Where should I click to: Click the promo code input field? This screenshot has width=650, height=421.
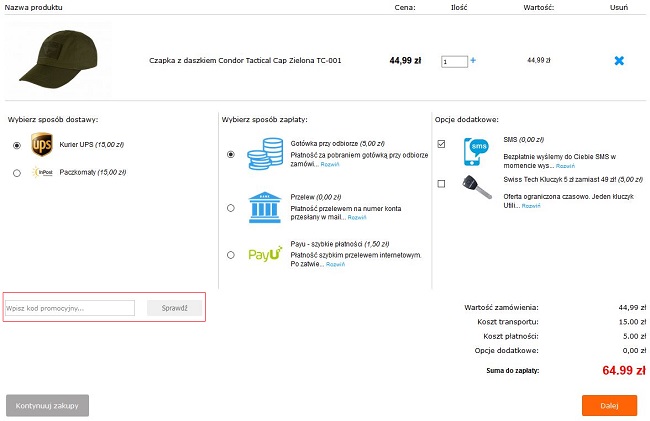pos(70,308)
